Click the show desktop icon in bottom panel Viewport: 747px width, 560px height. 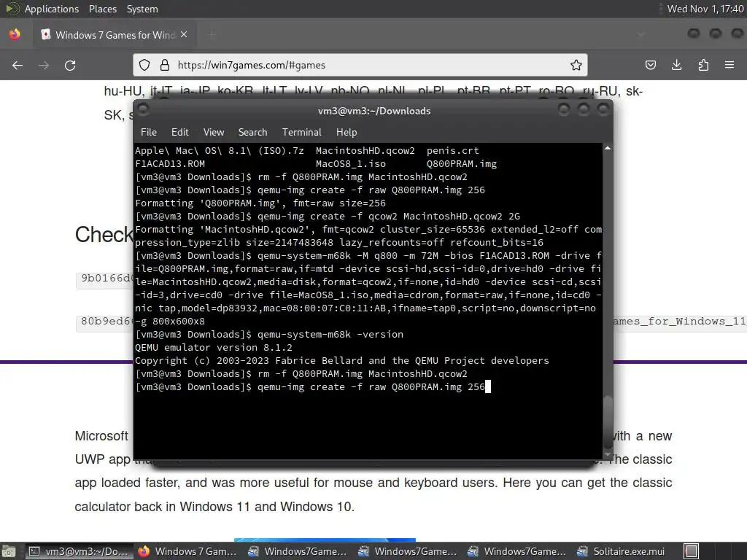(9, 551)
